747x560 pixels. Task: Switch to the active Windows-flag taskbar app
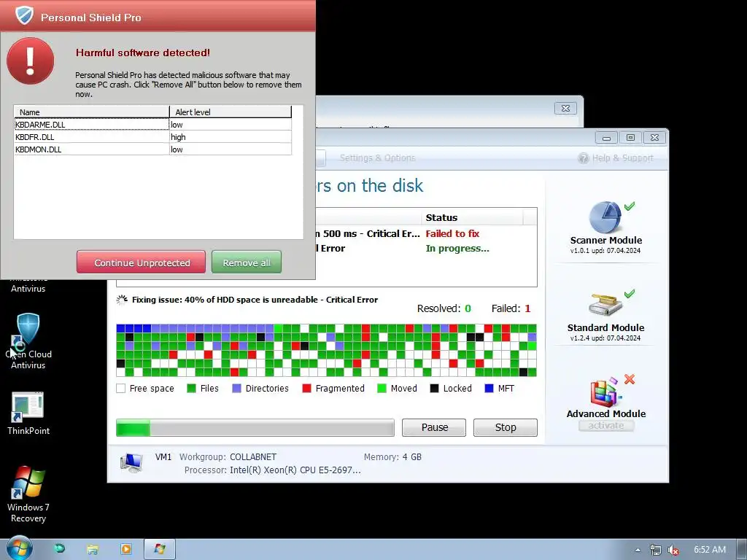click(x=160, y=549)
